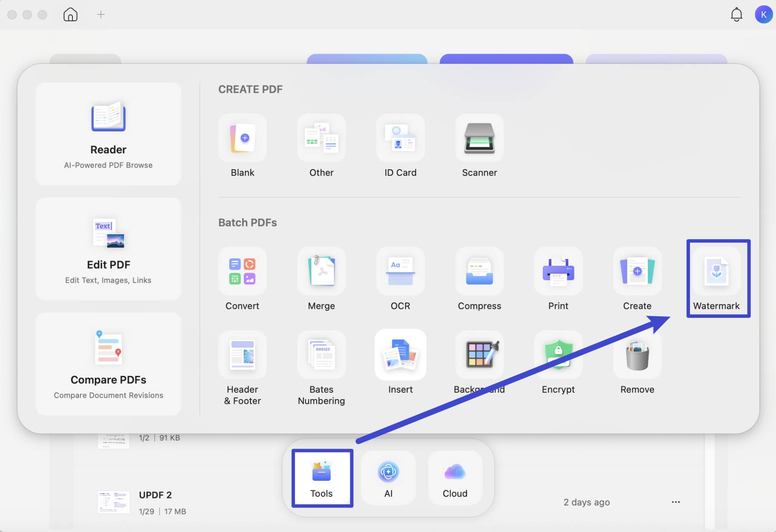Open batch Convert tool

(x=243, y=271)
